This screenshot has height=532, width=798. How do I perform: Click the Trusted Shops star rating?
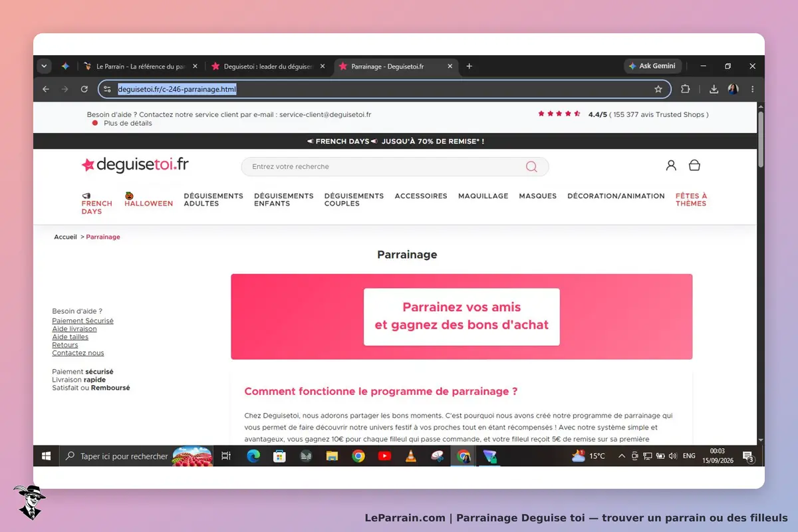click(x=559, y=114)
